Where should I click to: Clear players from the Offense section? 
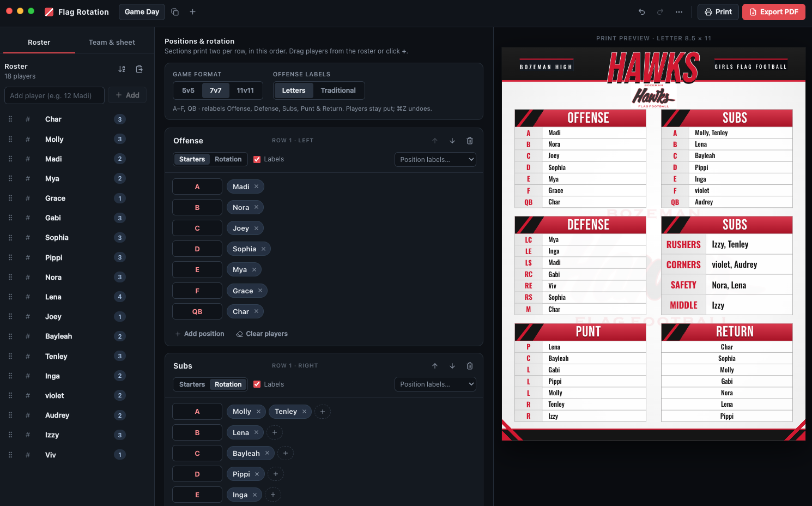[x=262, y=334]
